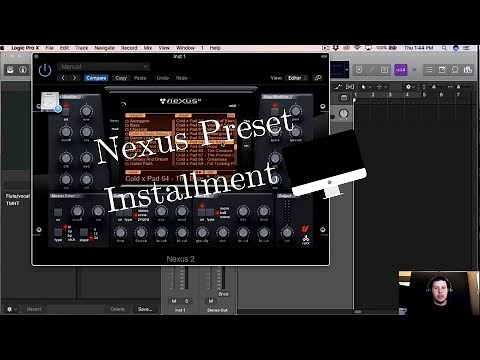Select the Gated Pads preset category
Image resolution: width=480 pixels, height=360 pixels.
click(141, 164)
